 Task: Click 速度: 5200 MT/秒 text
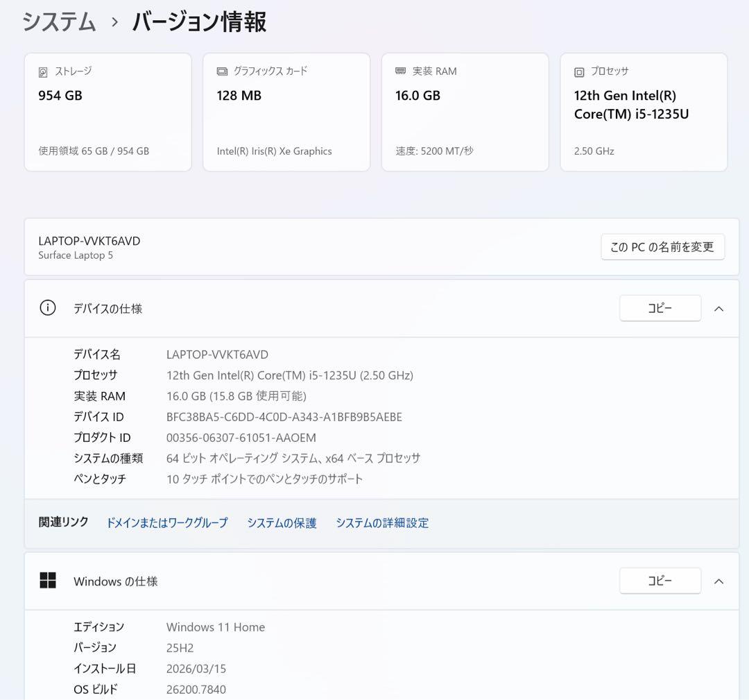(x=434, y=151)
